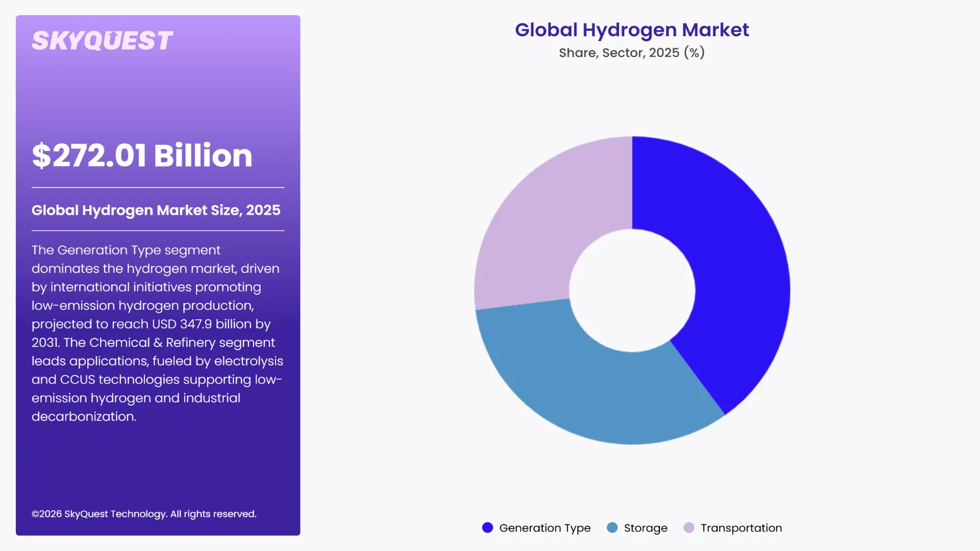The image size is (980, 551).
Task: Select the Generation Type legend label
Action: [545, 528]
